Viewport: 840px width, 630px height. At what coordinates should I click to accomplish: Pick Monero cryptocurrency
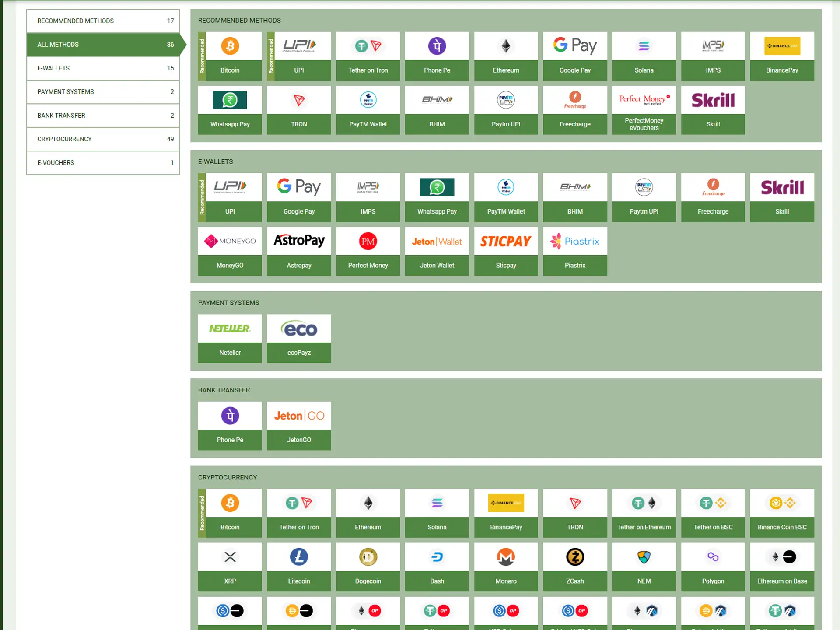[506, 567]
